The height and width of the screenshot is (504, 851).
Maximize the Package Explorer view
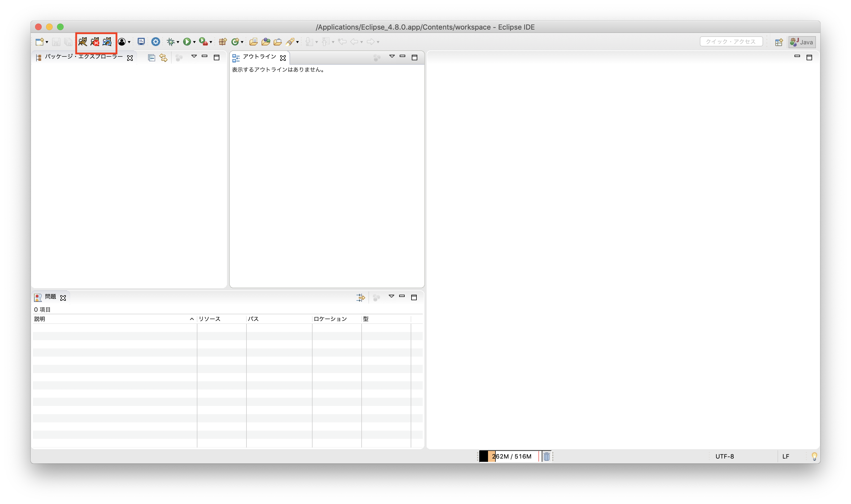(217, 58)
